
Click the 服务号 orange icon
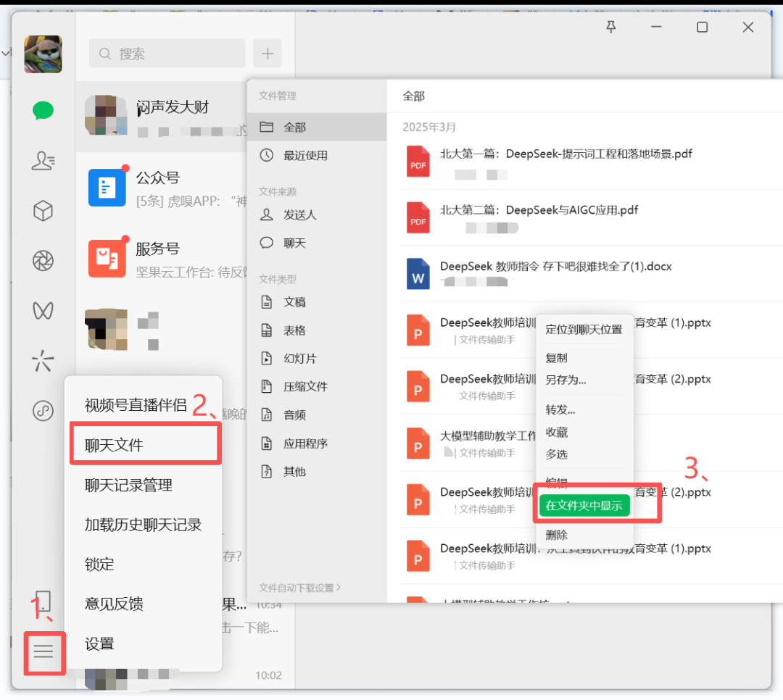point(107,259)
